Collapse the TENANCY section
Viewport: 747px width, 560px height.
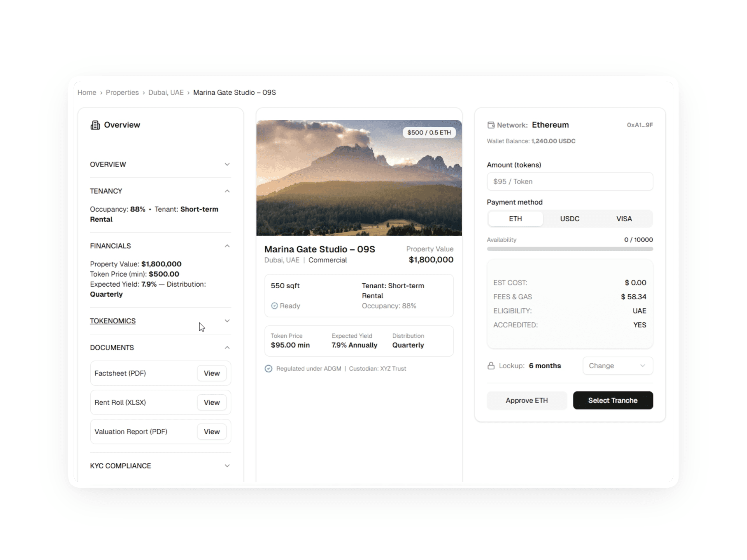click(227, 191)
